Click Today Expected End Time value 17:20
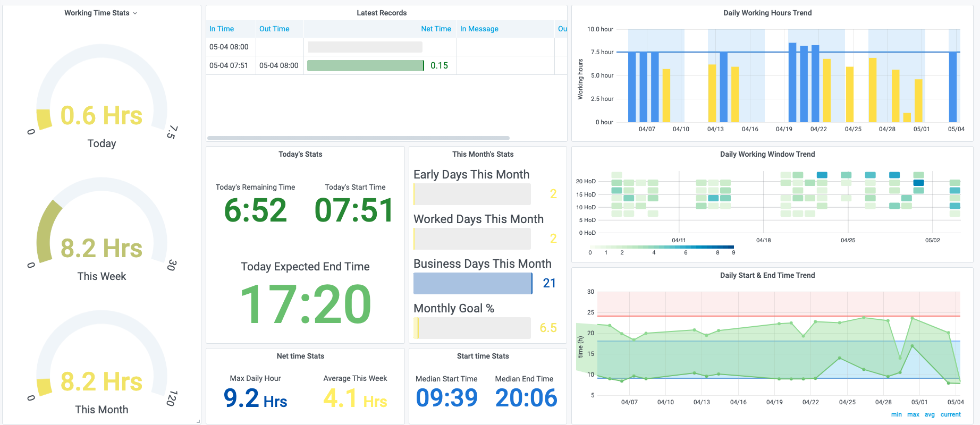Screen dimensions: 980x425 click(306, 304)
